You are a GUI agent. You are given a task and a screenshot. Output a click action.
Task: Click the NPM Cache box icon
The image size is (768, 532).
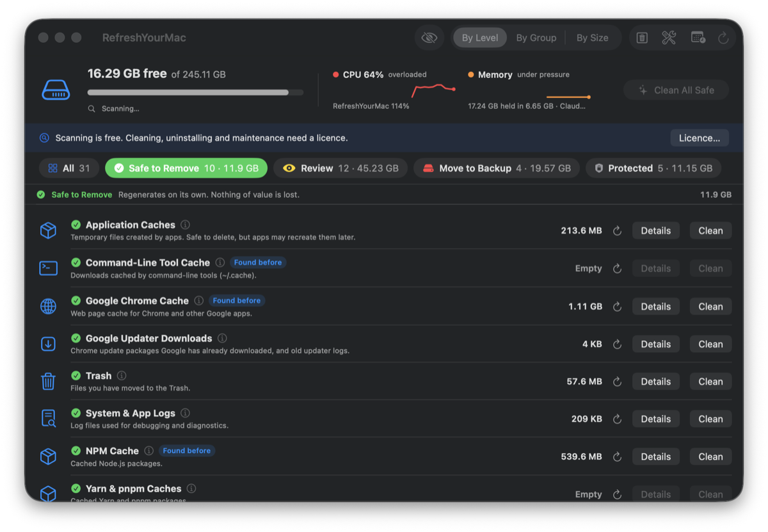[48, 456]
